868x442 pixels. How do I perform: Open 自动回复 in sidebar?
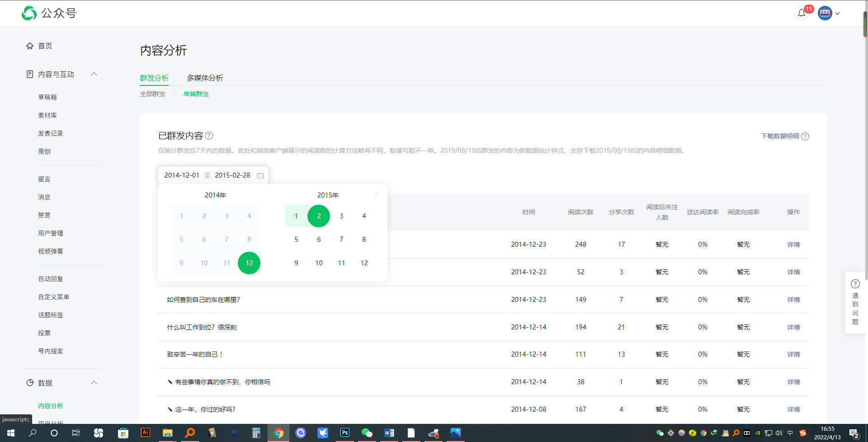(51, 279)
